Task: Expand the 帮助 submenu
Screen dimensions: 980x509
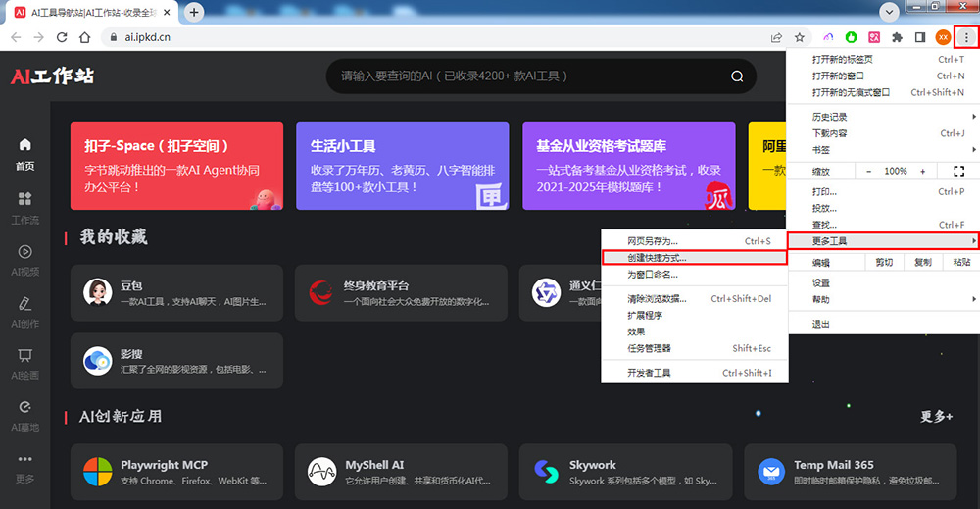Action: click(883, 299)
